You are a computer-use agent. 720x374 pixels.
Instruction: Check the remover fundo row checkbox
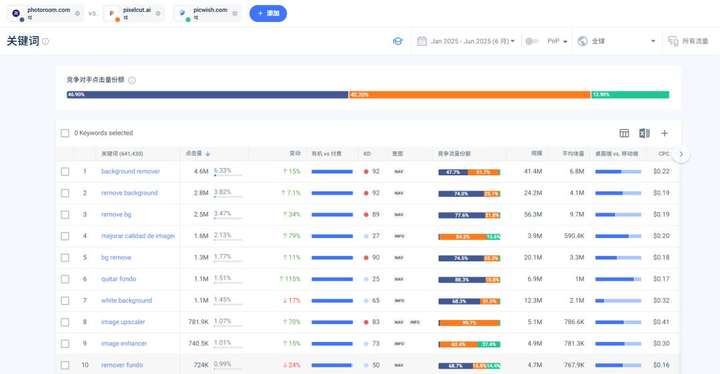point(65,365)
